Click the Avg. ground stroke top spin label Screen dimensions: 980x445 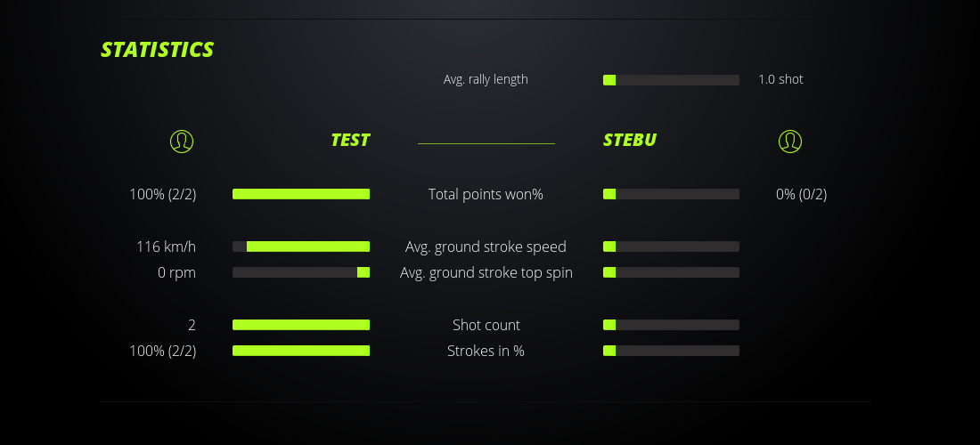click(x=486, y=272)
